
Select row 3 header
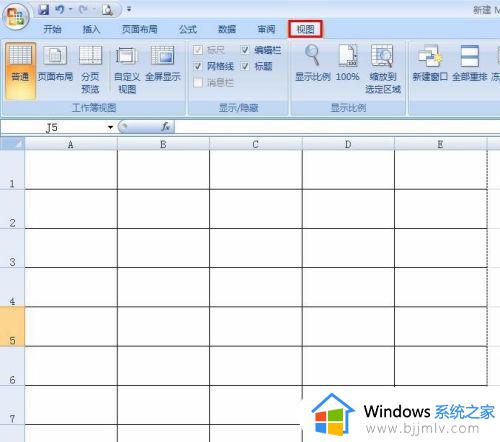tap(12, 248)
